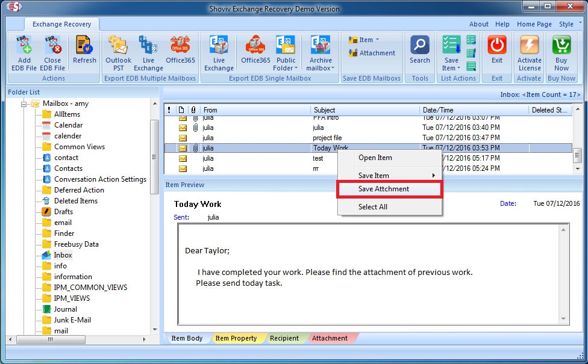
Task: Click the Close EDB File icon
Action: click(x=52, y=47)
